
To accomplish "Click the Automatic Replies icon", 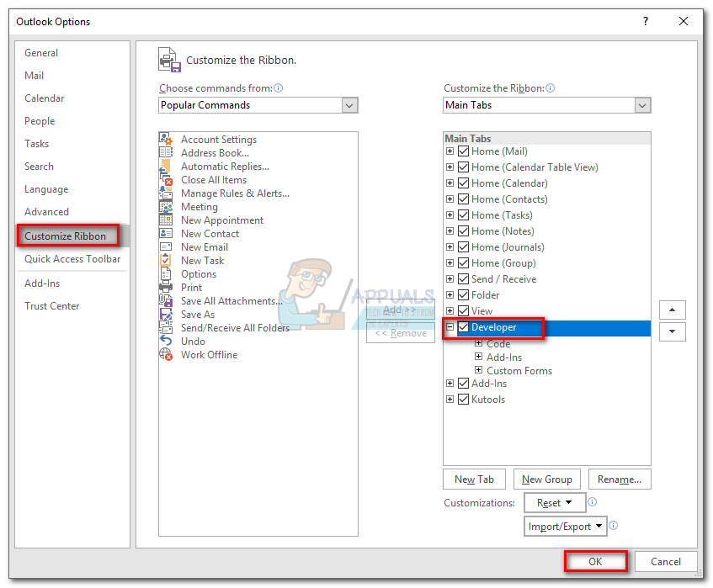I will click(166, 166).
